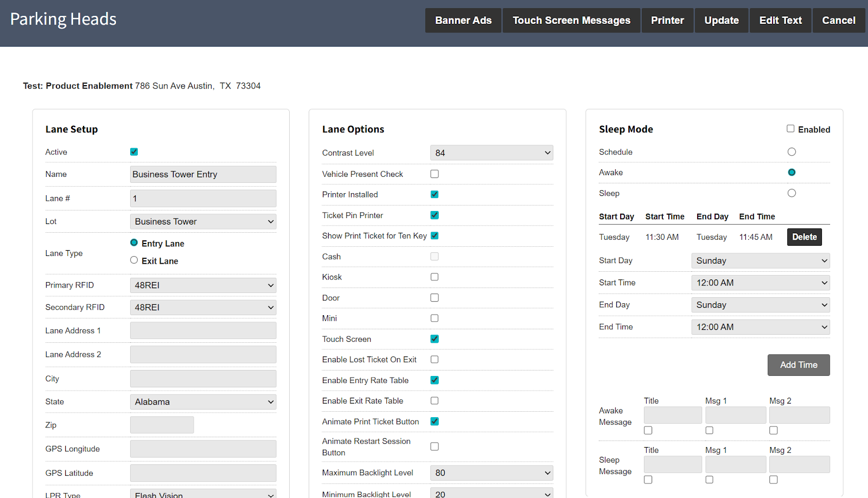This screenshot has height=498, width=868.
Task: Open Touch Screen Messages
Action: click(x=571, y=21)
